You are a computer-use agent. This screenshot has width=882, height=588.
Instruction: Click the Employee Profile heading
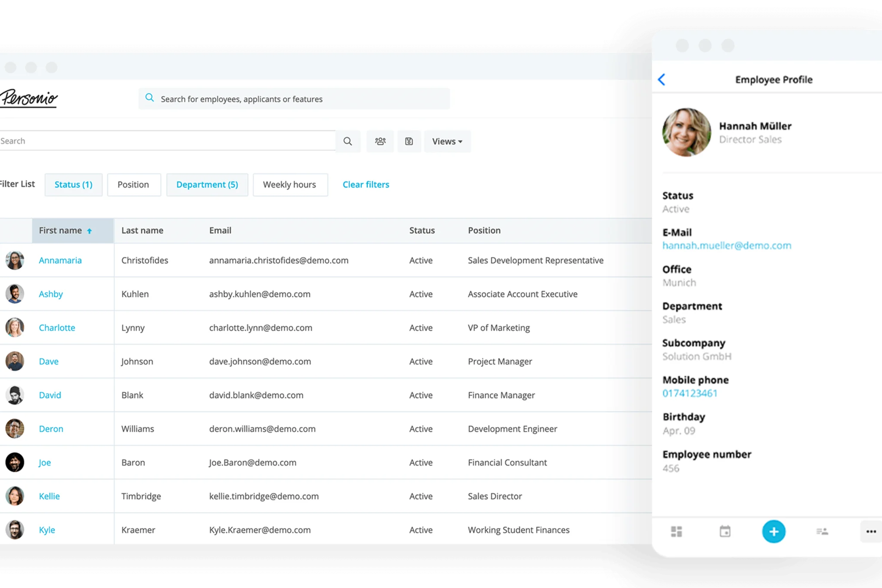(774, 80)
